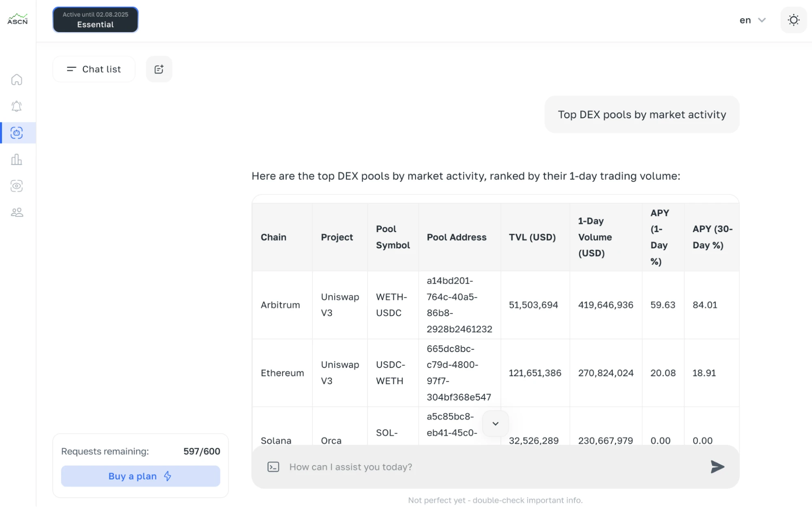Open the community people sidebar icon

point(17,212)
